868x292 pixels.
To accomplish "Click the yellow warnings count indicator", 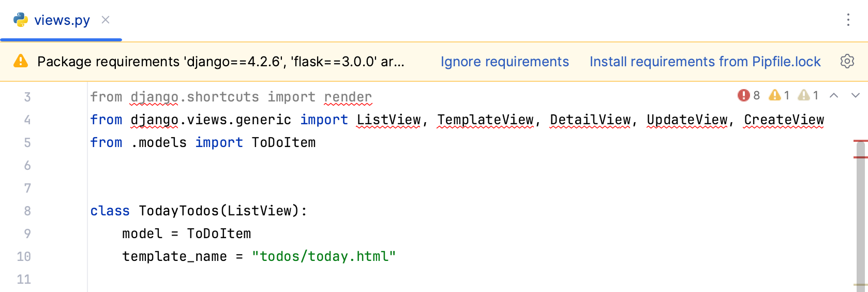I will click(779, 95).
